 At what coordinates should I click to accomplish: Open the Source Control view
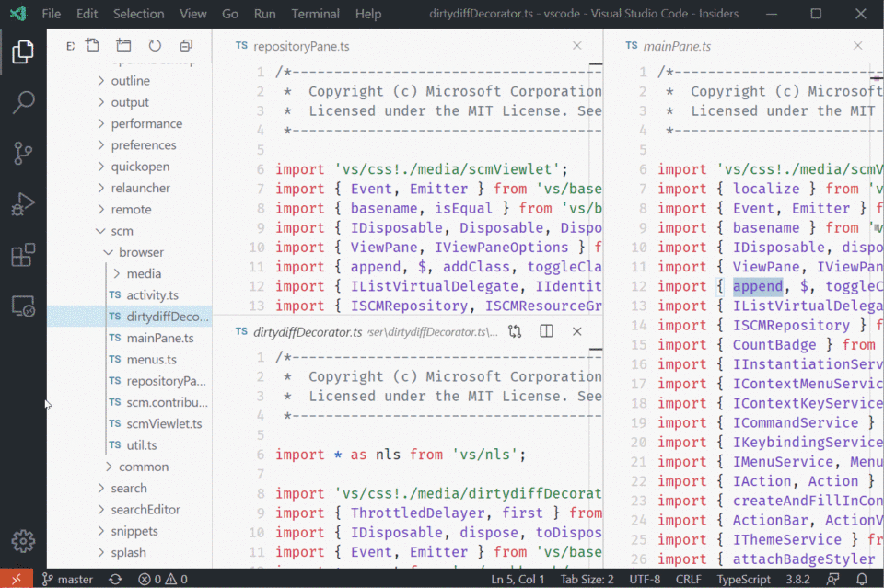(x=23, y=153)
